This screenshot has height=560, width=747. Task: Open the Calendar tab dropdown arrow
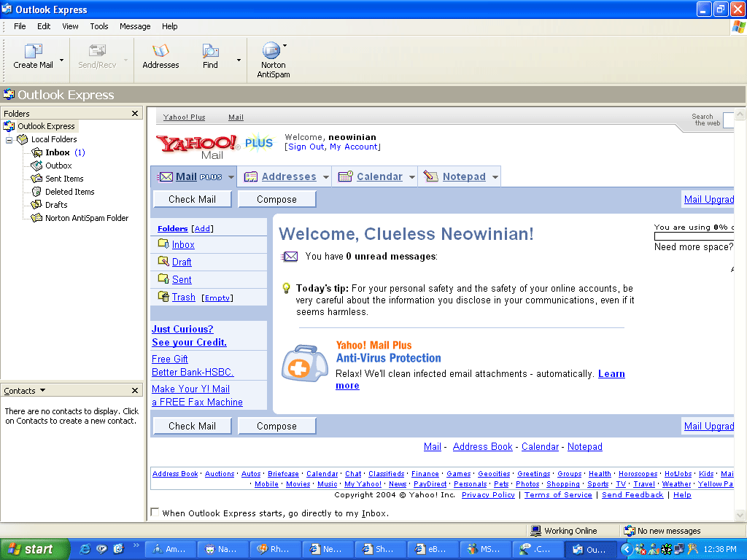[x=412, y=177]
